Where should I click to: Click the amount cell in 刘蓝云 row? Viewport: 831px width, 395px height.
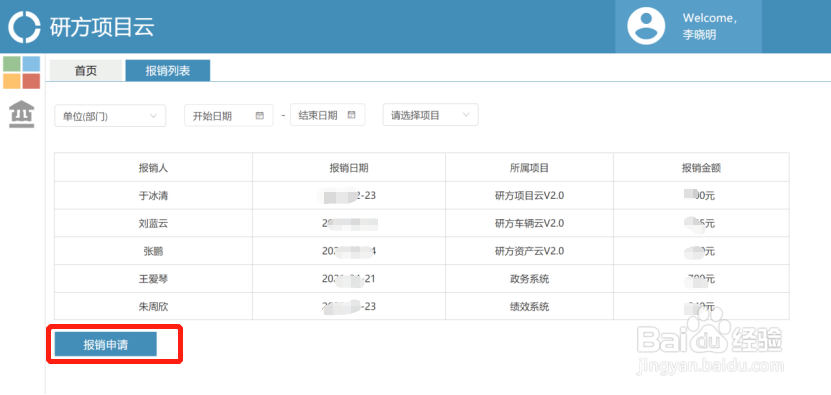pyautogui.click(x=701, y=223)
